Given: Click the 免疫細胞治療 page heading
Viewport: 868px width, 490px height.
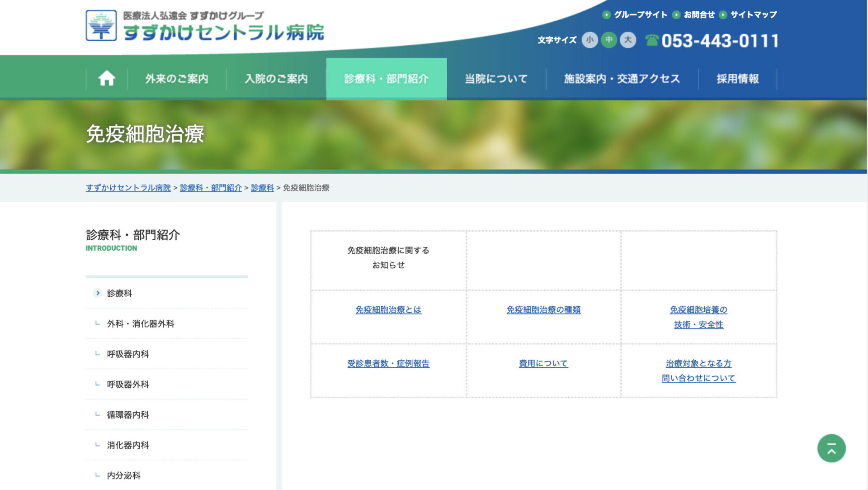Looking at the screenshot, I should click(x=145, y=134).
